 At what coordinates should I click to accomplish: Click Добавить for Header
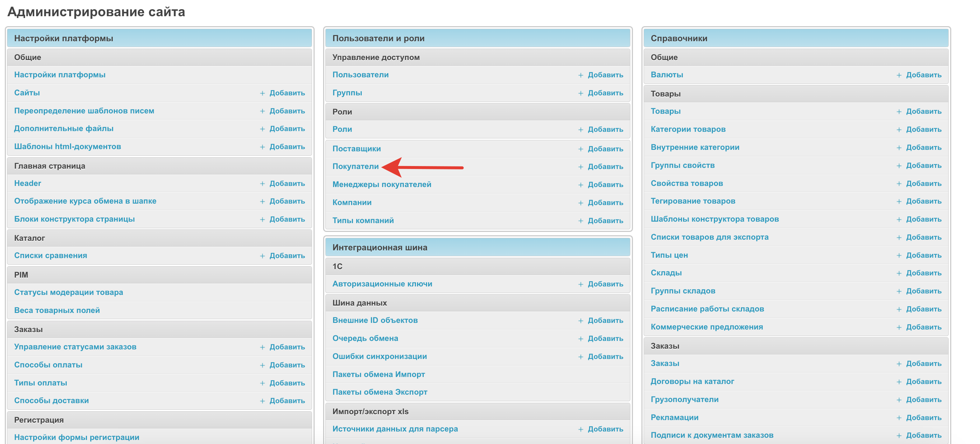point(287,184)
